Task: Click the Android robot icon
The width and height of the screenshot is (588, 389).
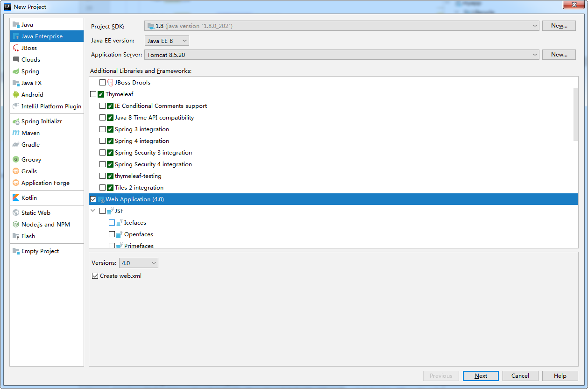Action: pos(16,94)
